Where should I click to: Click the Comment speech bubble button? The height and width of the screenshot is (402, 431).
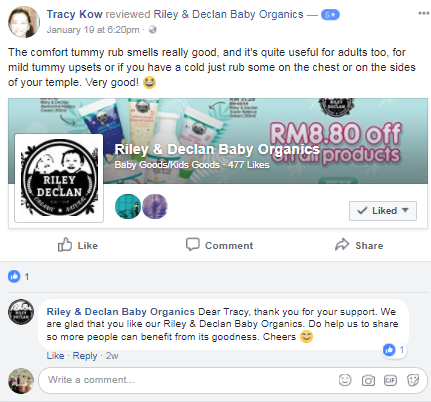[219, 245]
